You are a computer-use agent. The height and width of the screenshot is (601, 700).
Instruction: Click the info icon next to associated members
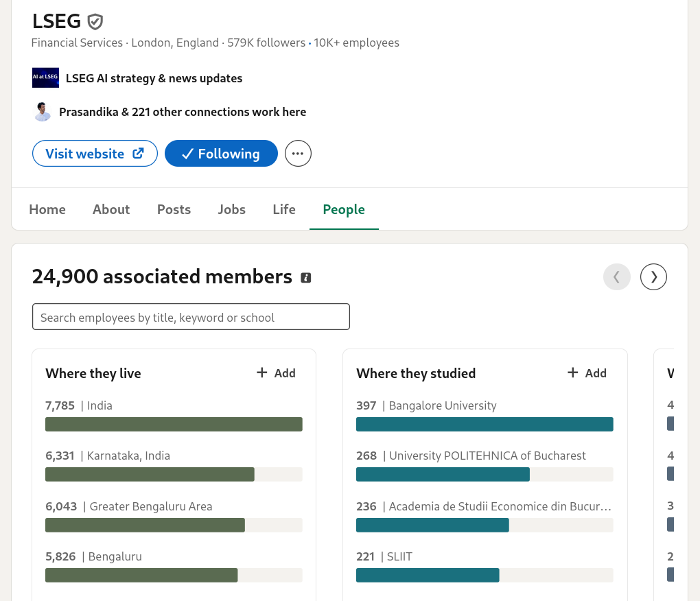(x=305, y=278)
